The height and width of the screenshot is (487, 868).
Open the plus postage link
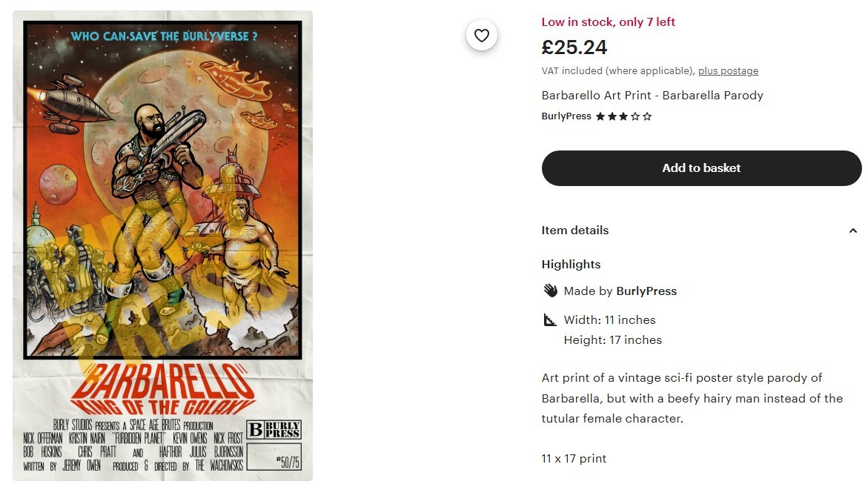tap(728, 71)
